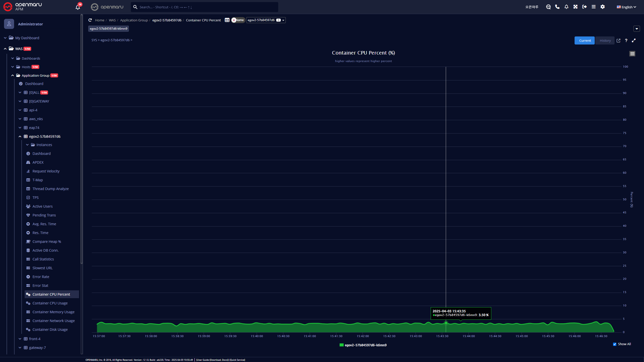Toggle the Name switch in breadcrumb
The image size is (644, 362).
[238, 20]
